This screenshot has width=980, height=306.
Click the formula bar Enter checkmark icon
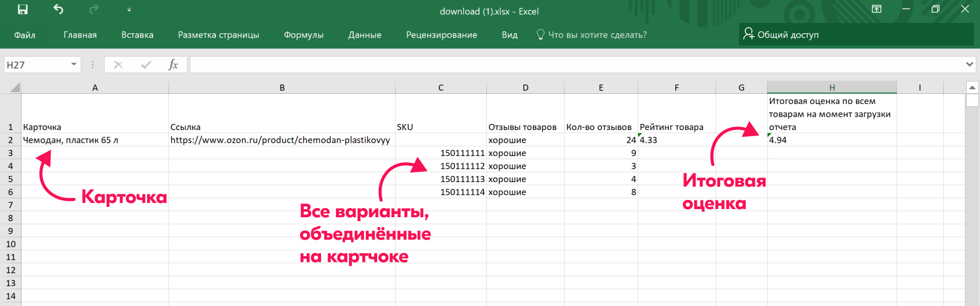(x=146, y=65)
